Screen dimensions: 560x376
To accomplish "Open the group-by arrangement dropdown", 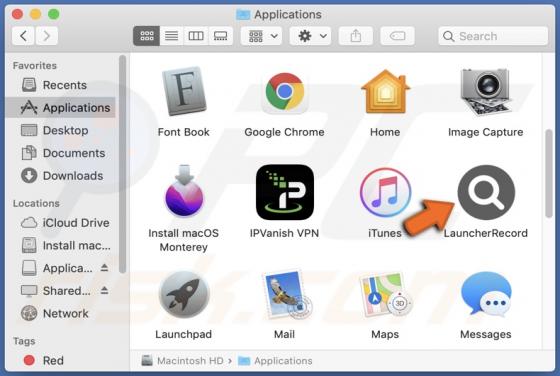I will point(261,36).
